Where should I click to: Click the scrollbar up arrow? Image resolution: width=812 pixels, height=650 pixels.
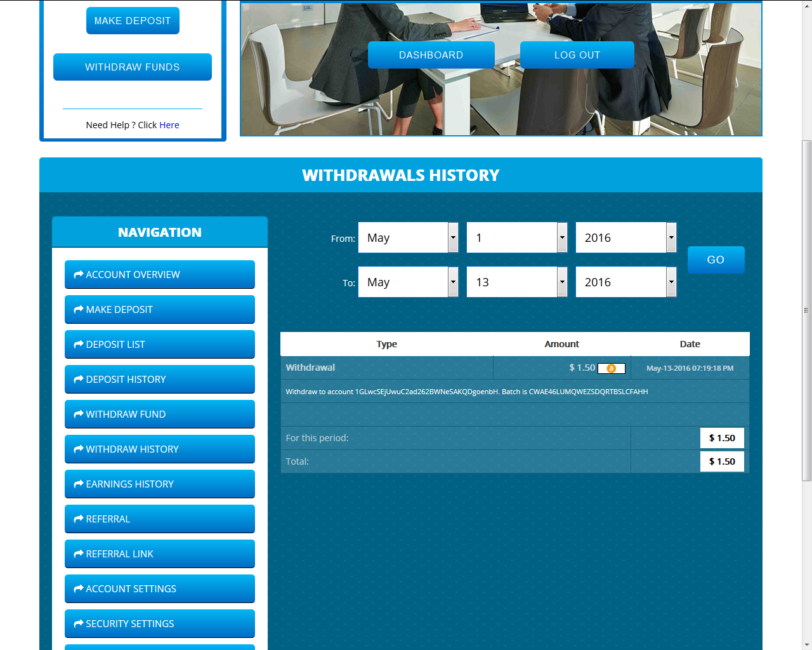[x=807, y=4]
